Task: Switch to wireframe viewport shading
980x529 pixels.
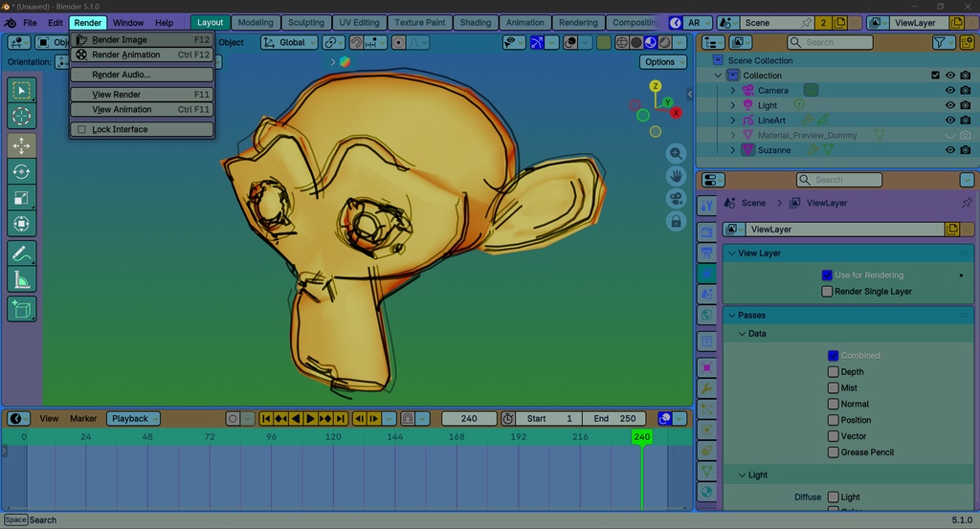Action: point(622,42)
